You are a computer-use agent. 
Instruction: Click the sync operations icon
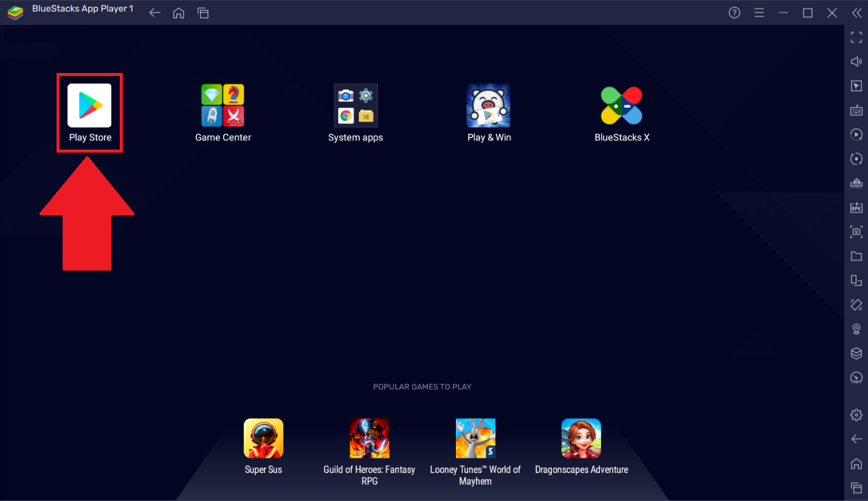point(856,159)
